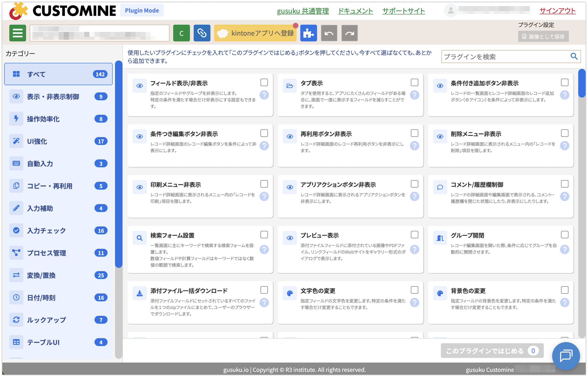Open help for 再利用ボタン非表示

(x=414, y=146)
